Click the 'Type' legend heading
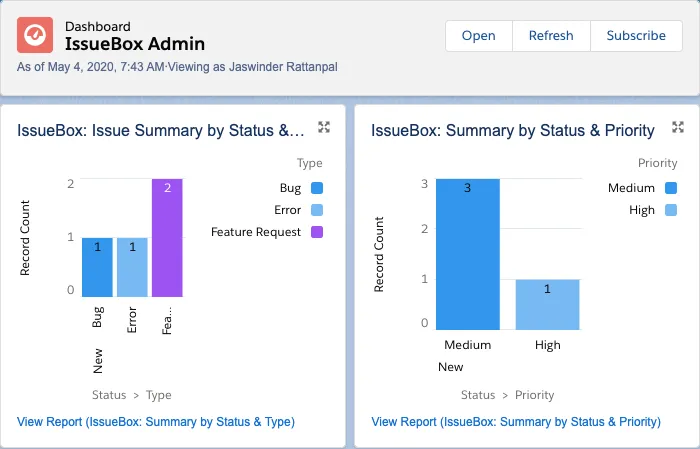Viewport: 700px width, 449px height. (x=310, y=163)
